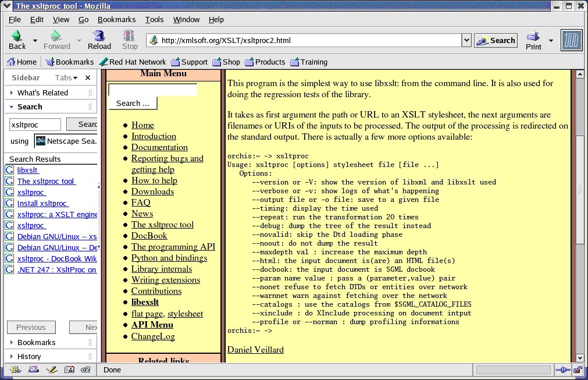Open the Bookmarks menu in the menu bar
This screenshot has height=380, width=588.
117,20
